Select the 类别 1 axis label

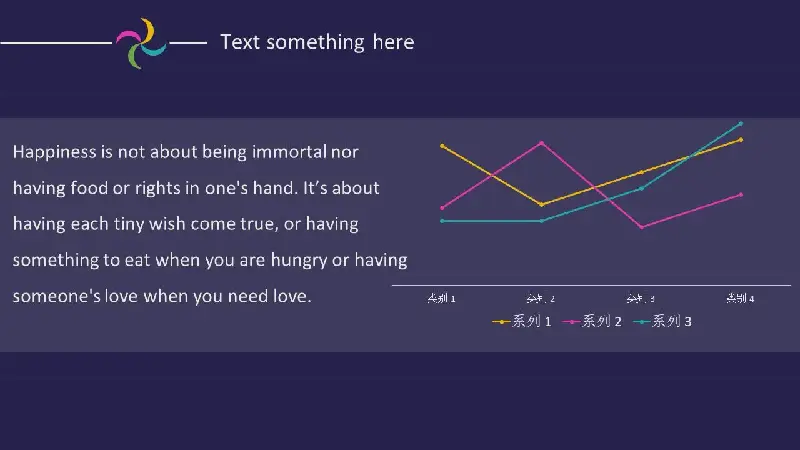[x=441, y=298]
